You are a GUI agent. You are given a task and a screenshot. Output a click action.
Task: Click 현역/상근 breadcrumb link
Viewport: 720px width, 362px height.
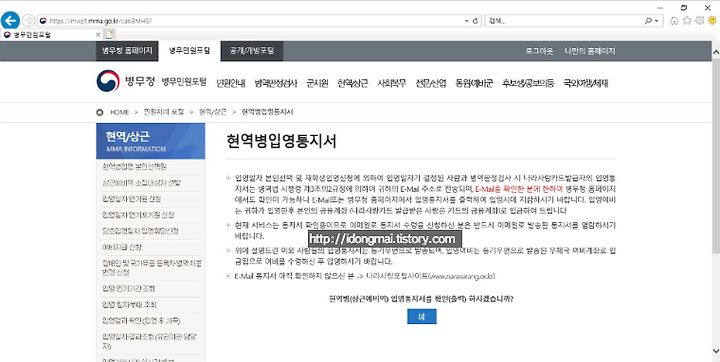tap(213, 112)
